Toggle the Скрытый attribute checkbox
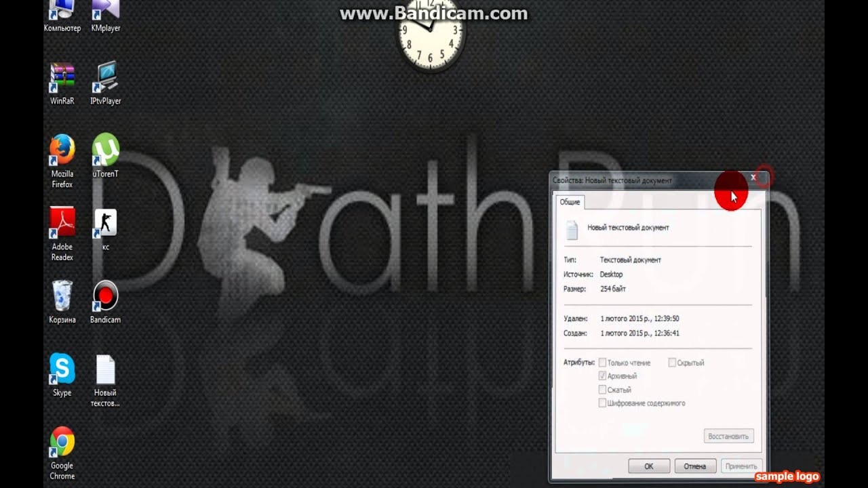This screenshot has width=868, height=488. pyautogui.click(x=672, y=363)
